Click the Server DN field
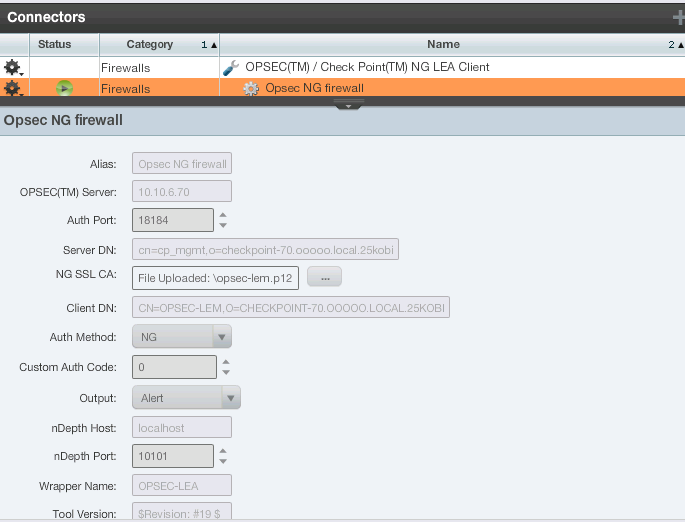 (265, 249)
